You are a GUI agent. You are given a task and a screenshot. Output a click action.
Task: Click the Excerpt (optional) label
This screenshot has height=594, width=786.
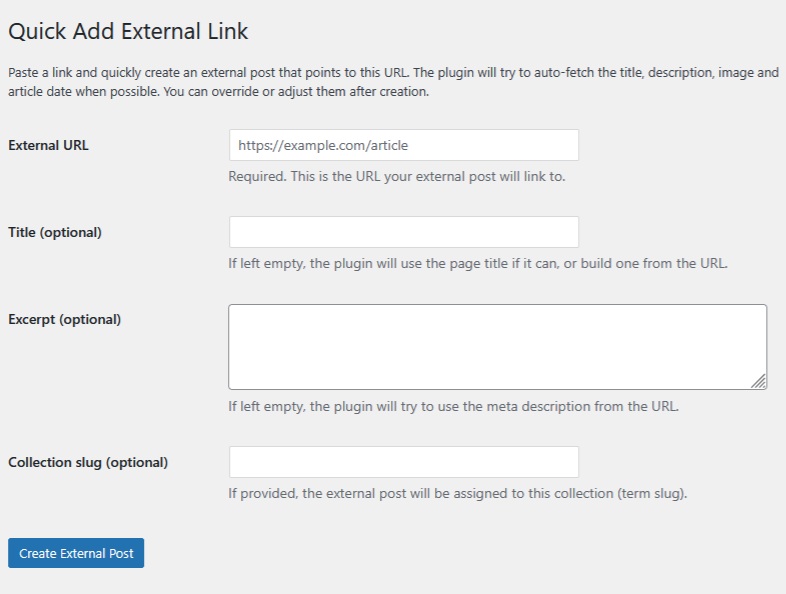pyautogui.click(x=64, y=319)
